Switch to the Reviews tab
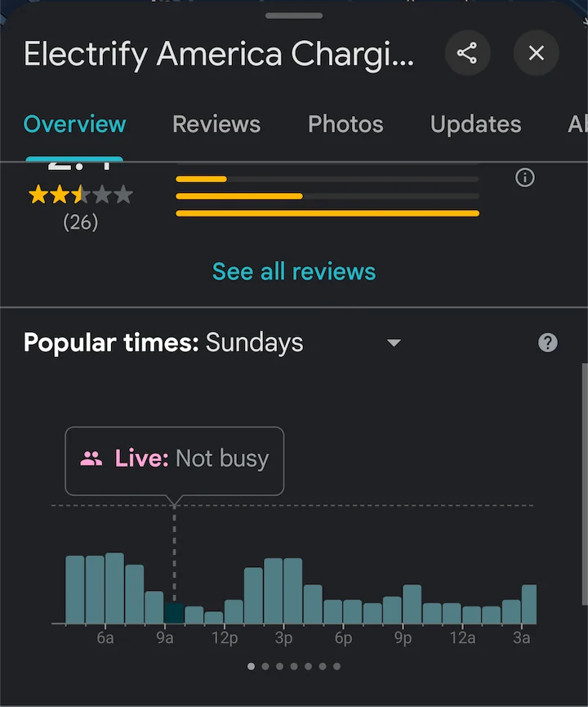Viewport: 588px width, 707px height. click(x=216, y=124)
